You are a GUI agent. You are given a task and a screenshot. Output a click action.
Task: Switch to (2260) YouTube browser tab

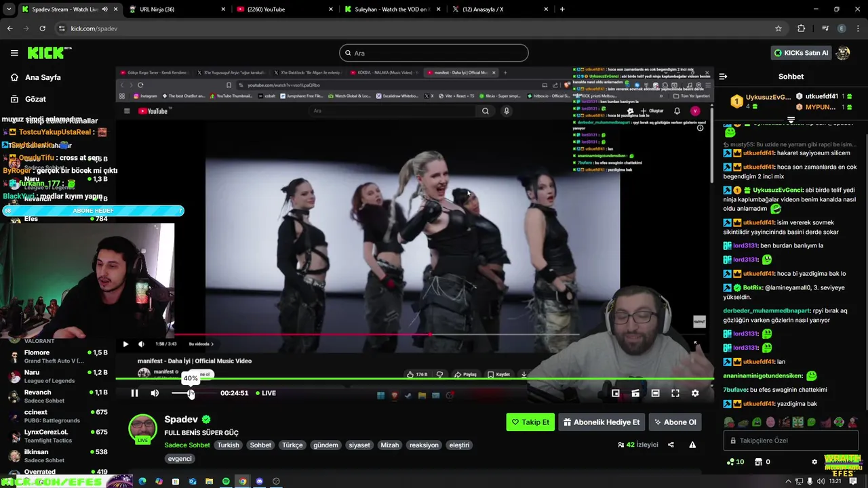tap(285, 9)
